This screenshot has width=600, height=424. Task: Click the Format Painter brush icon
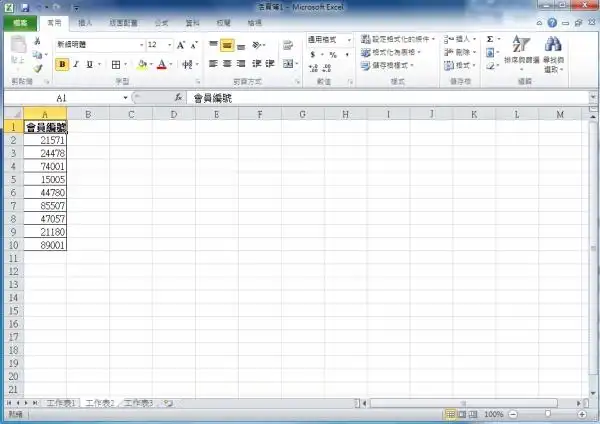tap(37, 69)
